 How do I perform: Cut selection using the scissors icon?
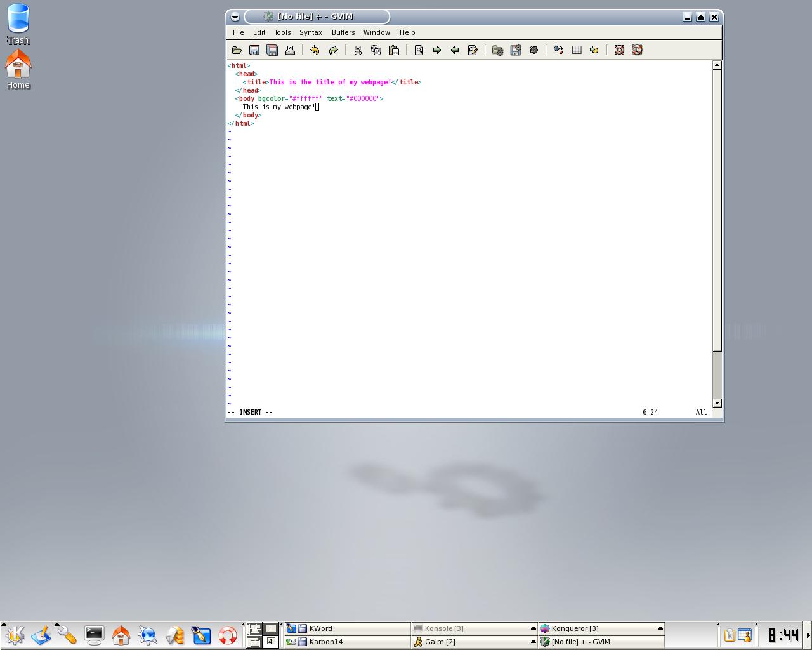[358, 50]
